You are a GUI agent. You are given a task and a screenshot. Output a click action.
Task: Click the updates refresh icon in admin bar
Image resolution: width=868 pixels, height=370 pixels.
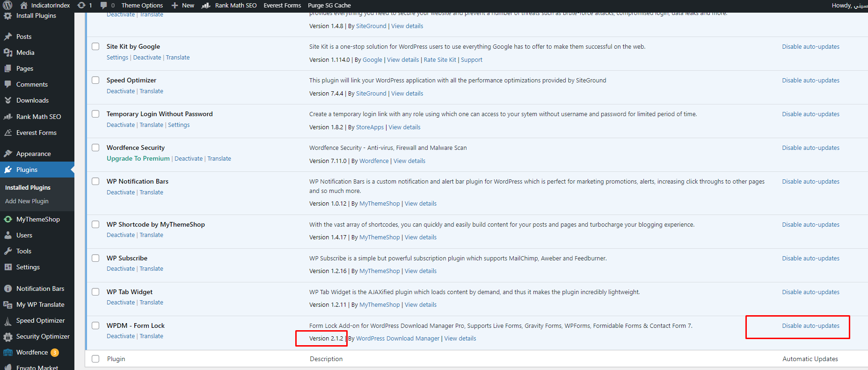tap(81, 5)
